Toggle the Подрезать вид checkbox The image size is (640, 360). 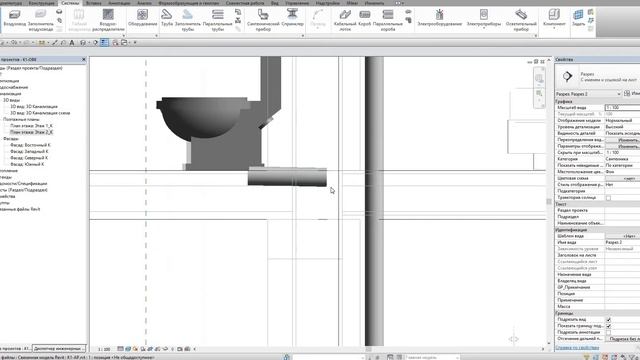(608, 320)
